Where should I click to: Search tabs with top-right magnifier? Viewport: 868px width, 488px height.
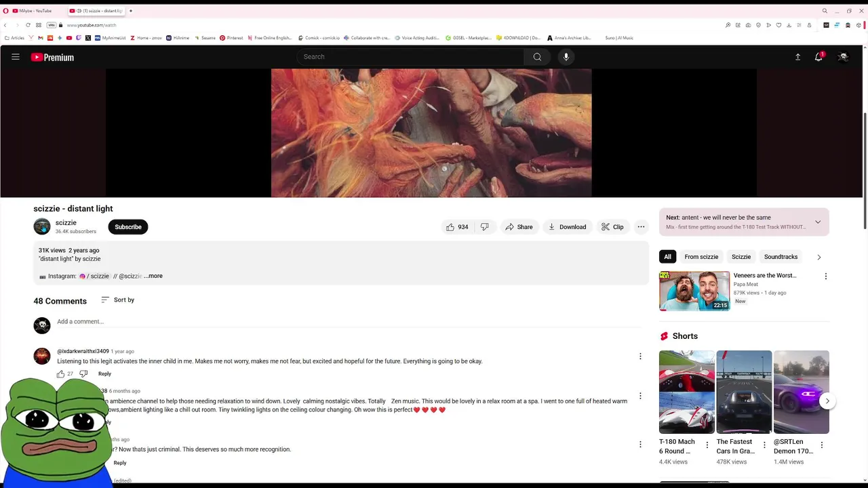coord(825,11)
